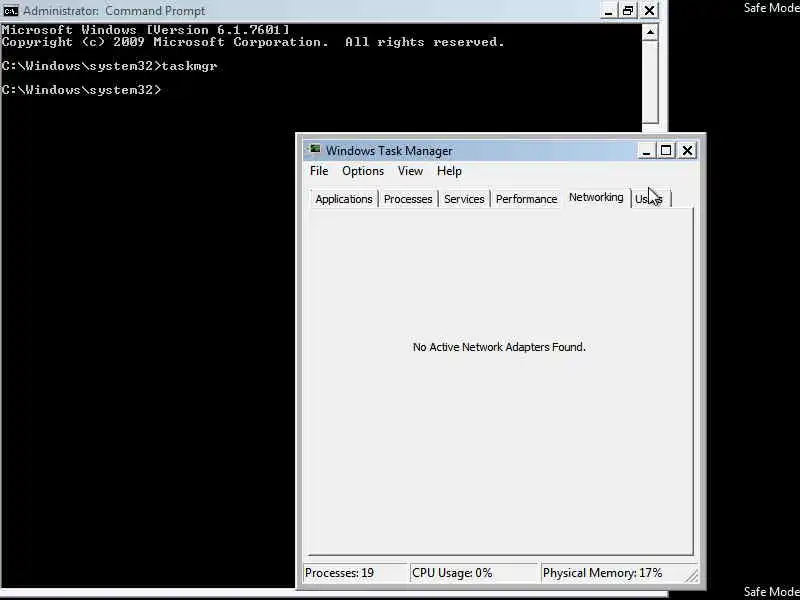800x600 pixels.
Task: Maximize the Windows Task Manager window
Action: (x=666, y=151)
